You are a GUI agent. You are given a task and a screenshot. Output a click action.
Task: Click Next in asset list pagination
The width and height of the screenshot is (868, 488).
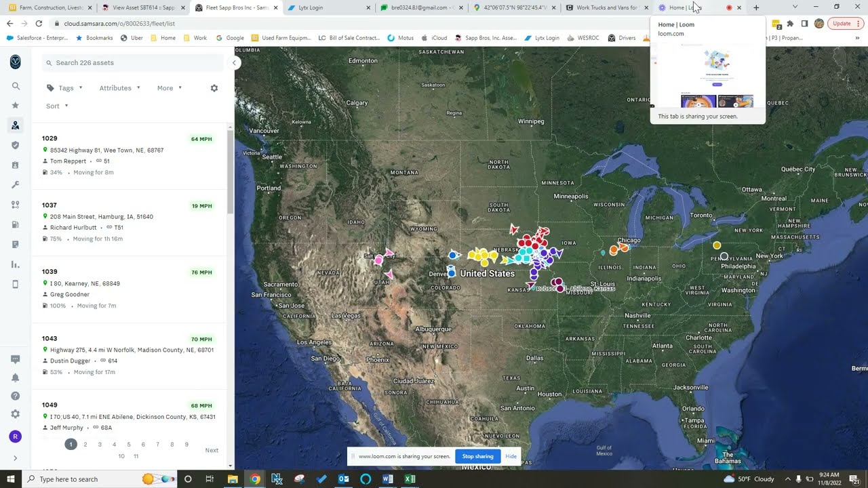click(212, 450)
